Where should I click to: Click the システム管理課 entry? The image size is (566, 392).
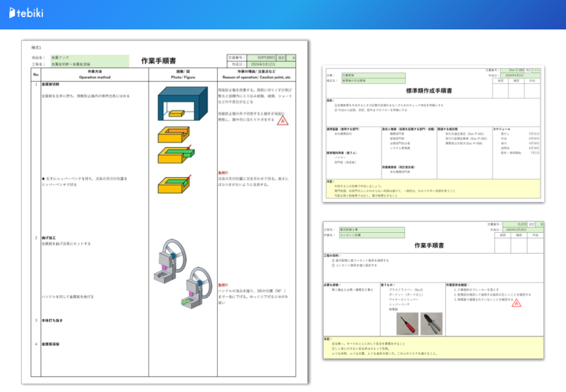pyautogui.click(x=400, y=148)
